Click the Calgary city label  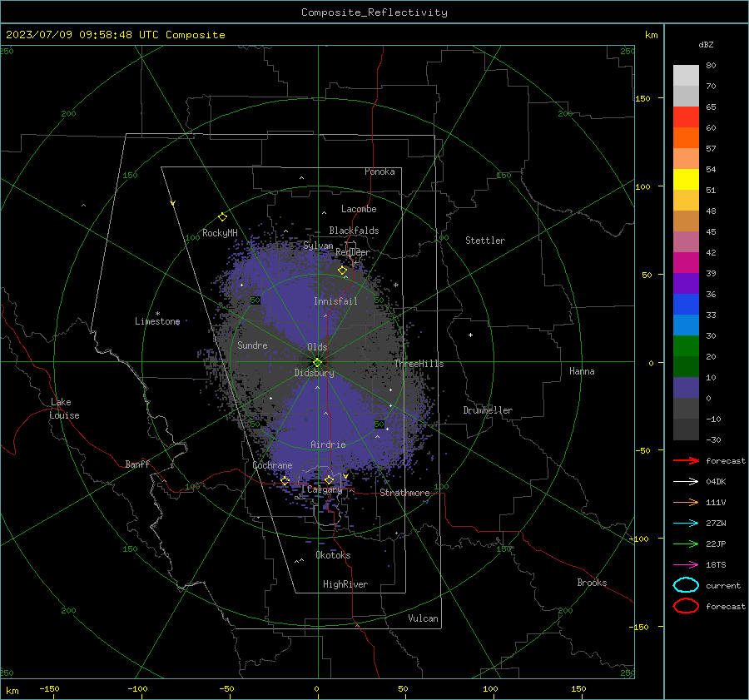[x=325, y=489]
